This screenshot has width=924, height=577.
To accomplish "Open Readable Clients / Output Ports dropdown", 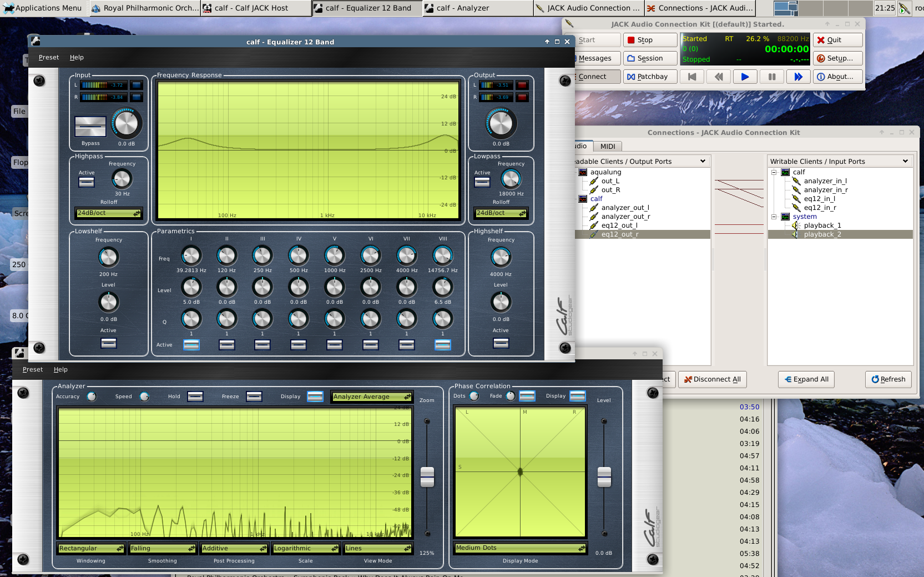I will click(x=643, y=161).
